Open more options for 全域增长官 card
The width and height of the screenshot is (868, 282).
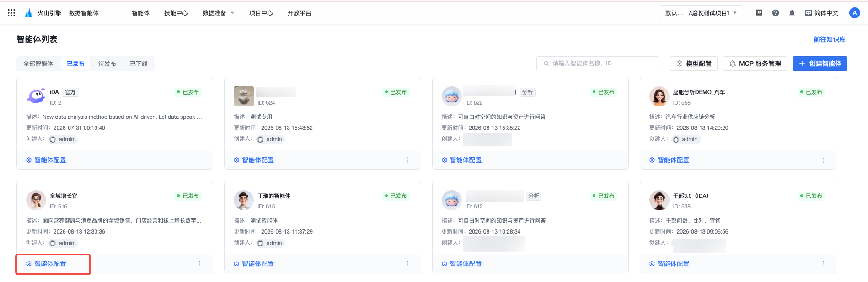[x=200, y=264]
